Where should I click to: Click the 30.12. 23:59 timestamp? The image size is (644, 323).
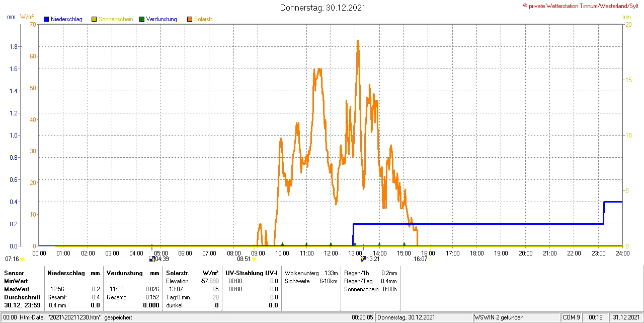22,305
